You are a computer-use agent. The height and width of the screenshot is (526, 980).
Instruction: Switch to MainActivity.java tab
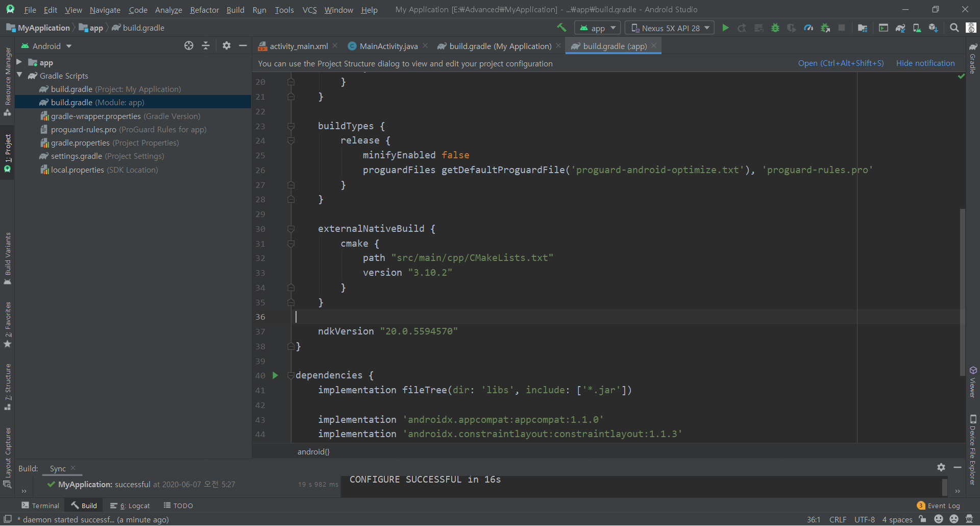[x=388, y=46]
